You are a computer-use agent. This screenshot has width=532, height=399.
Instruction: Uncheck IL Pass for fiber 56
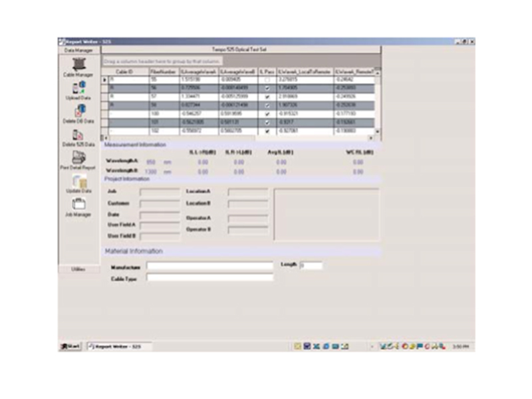(x=267, y=88)
